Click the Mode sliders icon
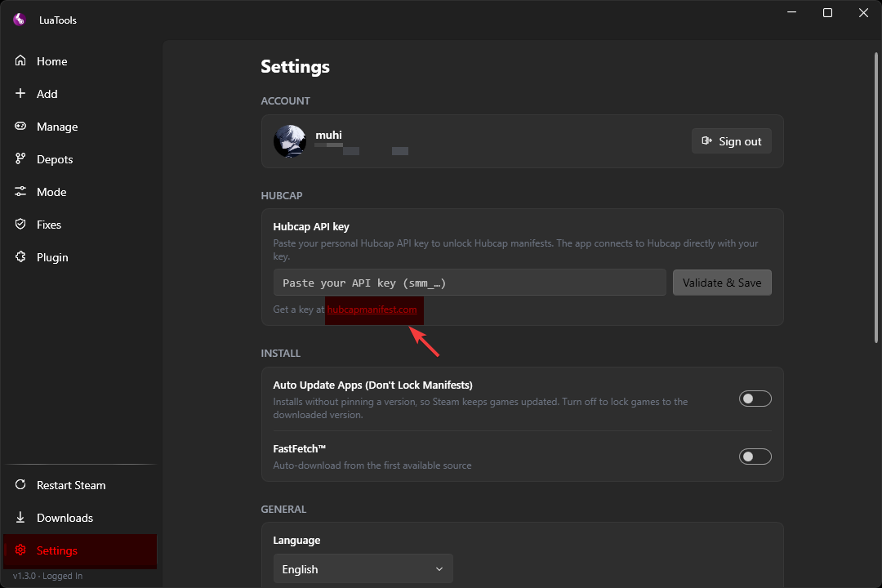882x588 pixels. point(20,191)
